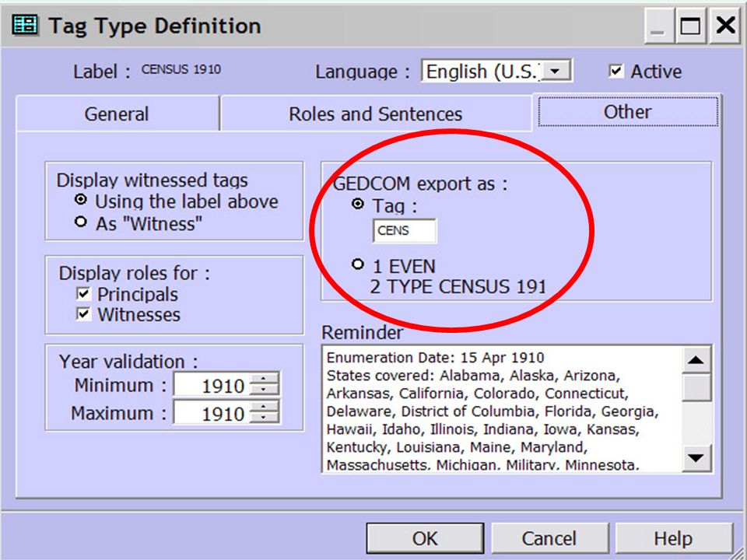Decrease the Maximum year value
Screen dimensions: 747x560
[264, 417]
